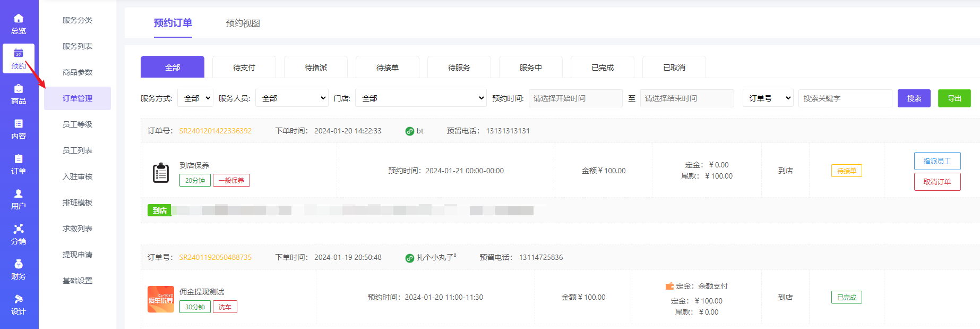
Task: Focus the 搜索关键字 input field
Action: click(845, 98)
